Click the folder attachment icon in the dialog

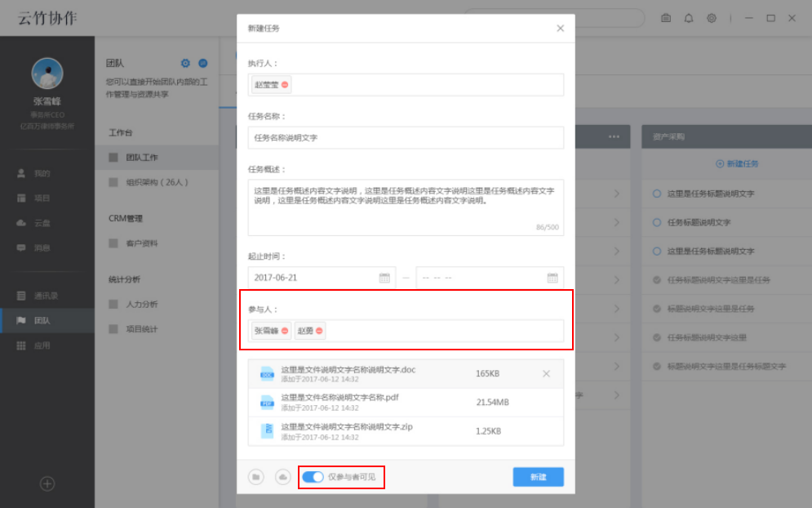(x=257, y=477)
